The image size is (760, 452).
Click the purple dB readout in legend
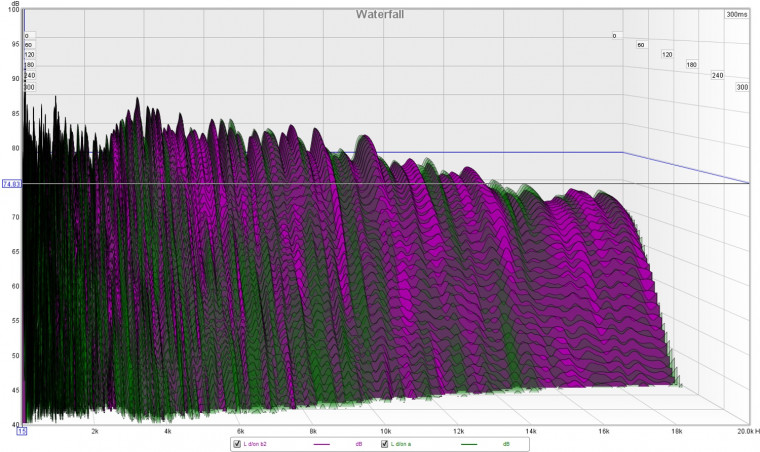359,444
